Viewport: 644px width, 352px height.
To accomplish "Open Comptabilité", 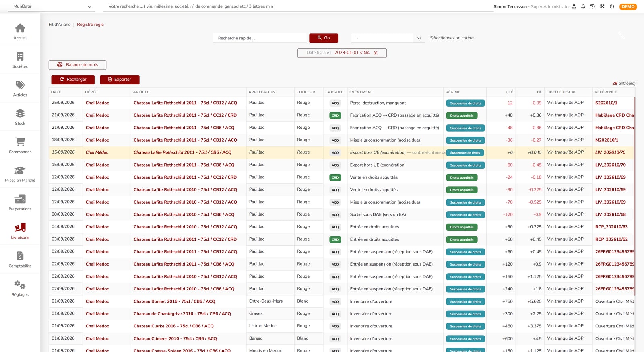I will click(x=20, y=260).
